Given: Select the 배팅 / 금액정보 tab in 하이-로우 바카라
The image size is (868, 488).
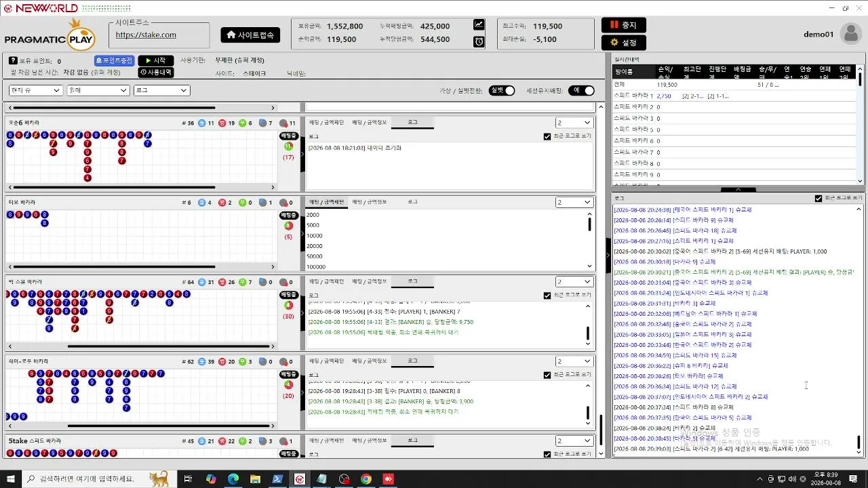Looking at the screenshot, I should click(x=370, y=361).
